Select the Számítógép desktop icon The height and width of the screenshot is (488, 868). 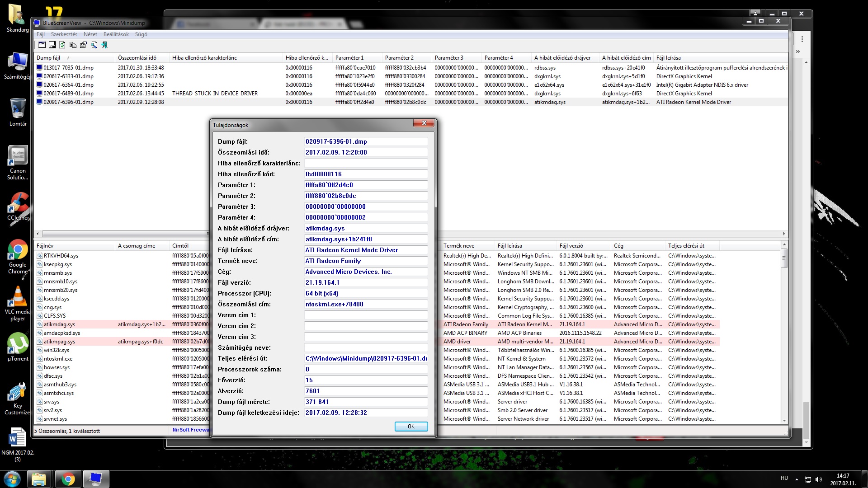pyautogui.click(x=17, y=66)
